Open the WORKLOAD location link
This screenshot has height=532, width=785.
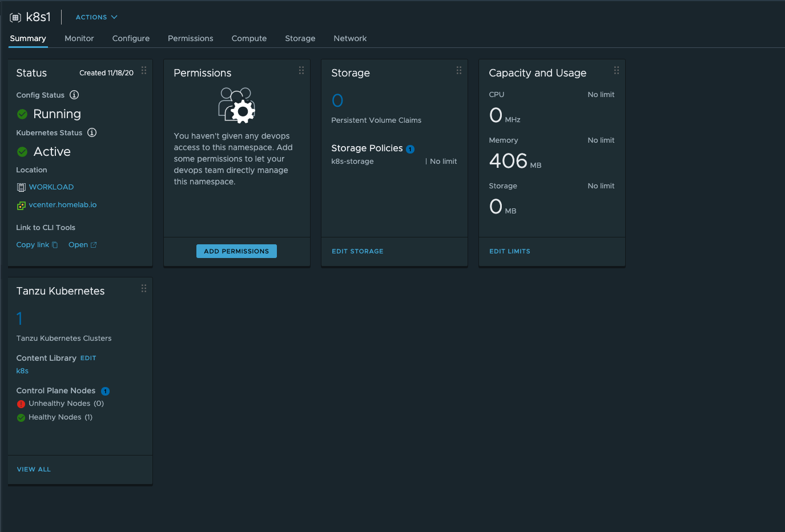click(51, 187)
